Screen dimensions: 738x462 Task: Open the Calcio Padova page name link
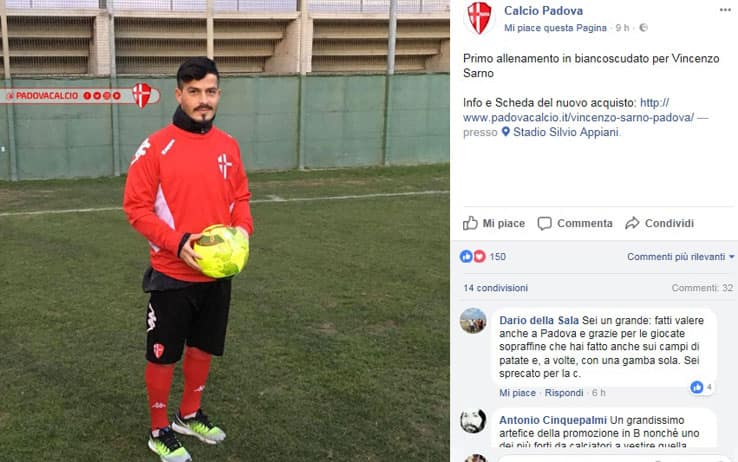543,10
